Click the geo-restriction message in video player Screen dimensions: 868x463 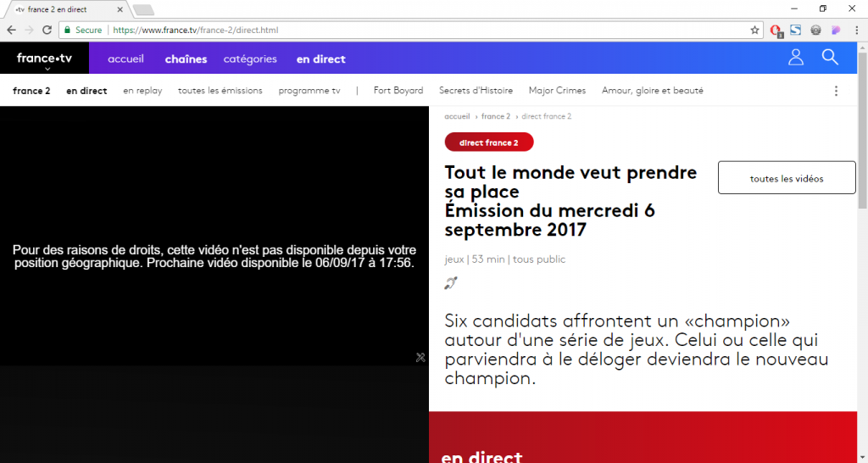tap(214, 256)
